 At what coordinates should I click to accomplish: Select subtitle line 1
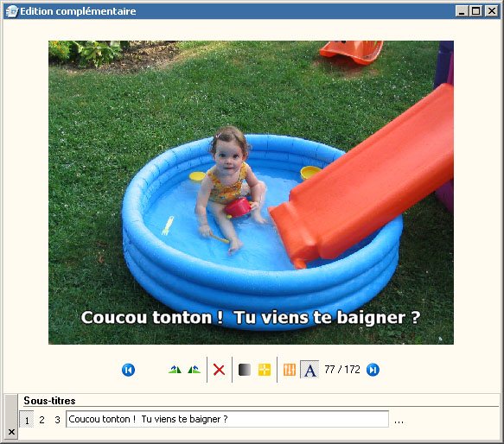point(27,420)
